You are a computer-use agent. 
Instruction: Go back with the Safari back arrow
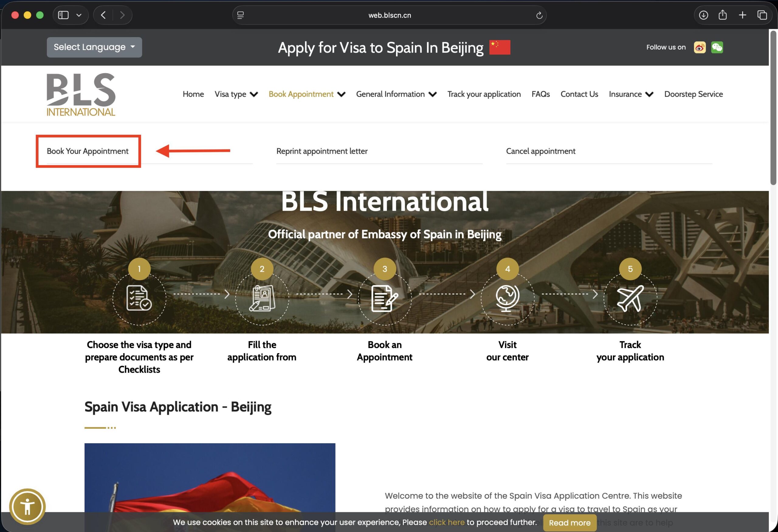[x=103, y=15]
